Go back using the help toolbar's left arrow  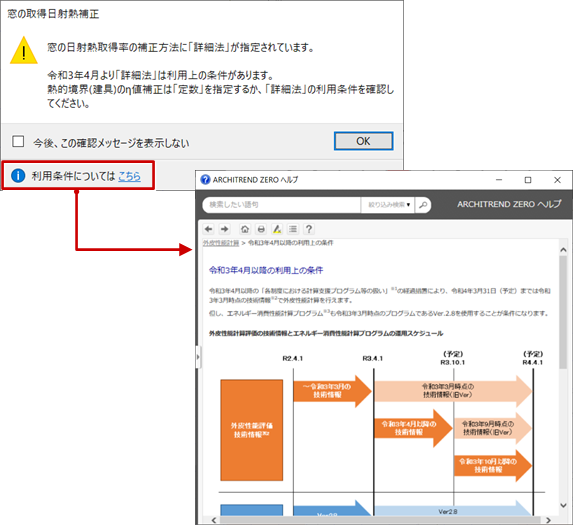[x=208, y=229]
